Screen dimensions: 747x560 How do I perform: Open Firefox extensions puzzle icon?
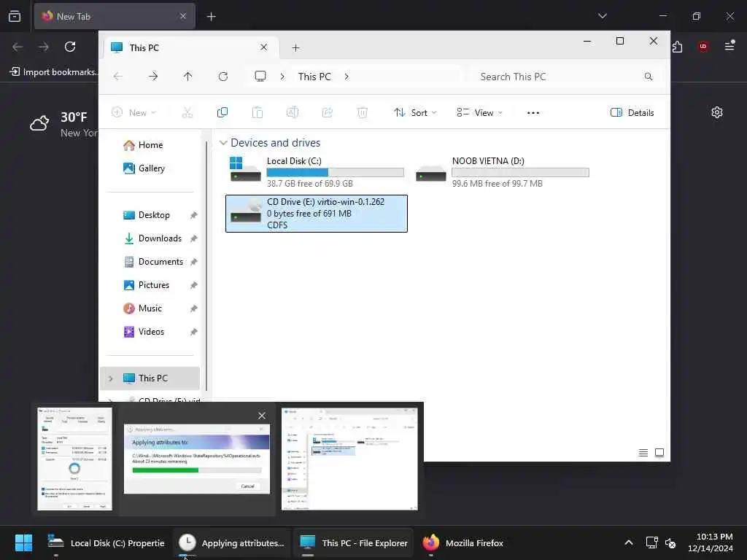tap(677, 47)
